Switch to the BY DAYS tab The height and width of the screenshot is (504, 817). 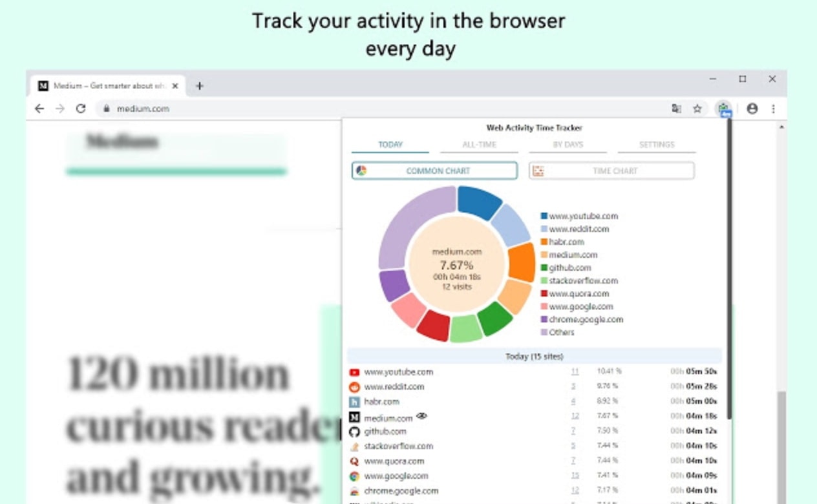[568, 145]
